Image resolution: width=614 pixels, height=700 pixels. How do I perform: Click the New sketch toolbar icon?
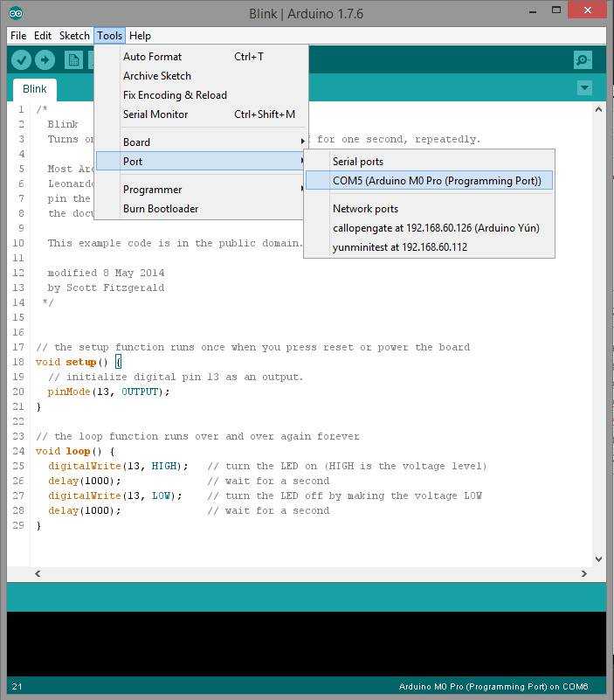coord(73,59)
